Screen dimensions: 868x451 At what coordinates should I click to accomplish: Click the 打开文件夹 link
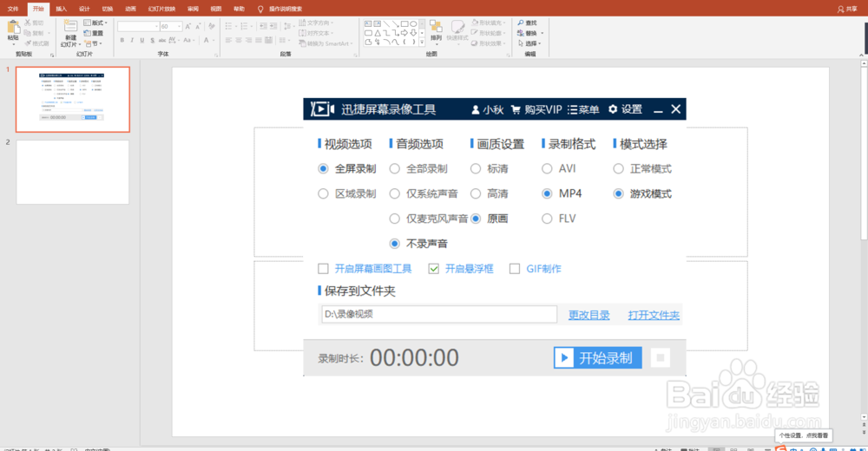[x=654, y=315]
